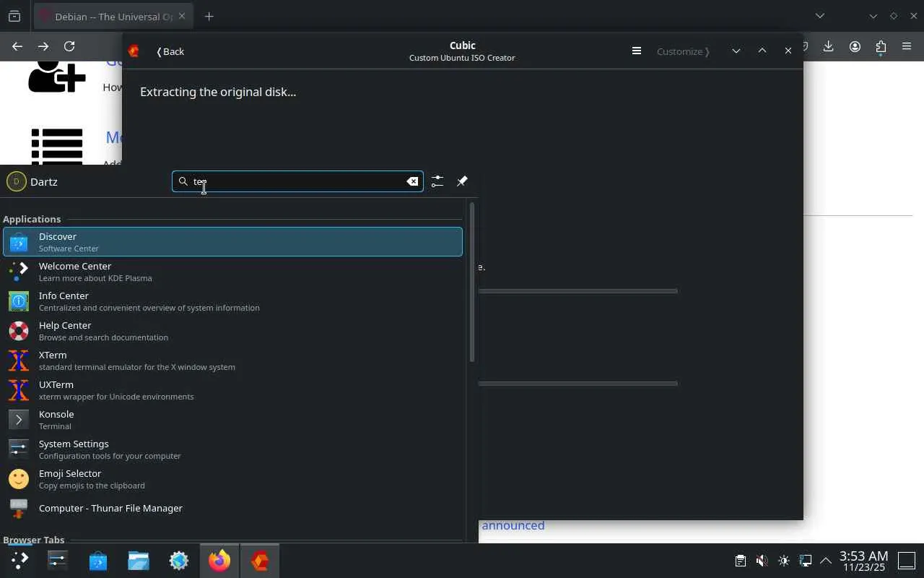Open the Firefox account icon
The height and width of the screenshot is (578, 924).
(x=855, y=46)
